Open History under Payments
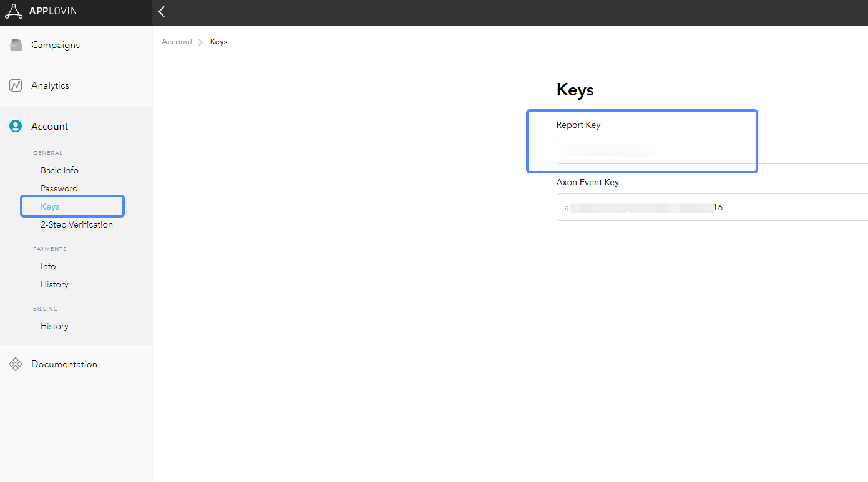Viewport: 868px width, 482px height. pos(54,284)
